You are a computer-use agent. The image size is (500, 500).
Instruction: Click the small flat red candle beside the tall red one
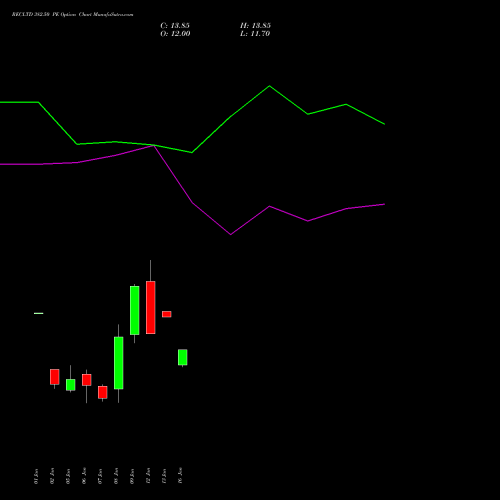[x=167, y=314]
